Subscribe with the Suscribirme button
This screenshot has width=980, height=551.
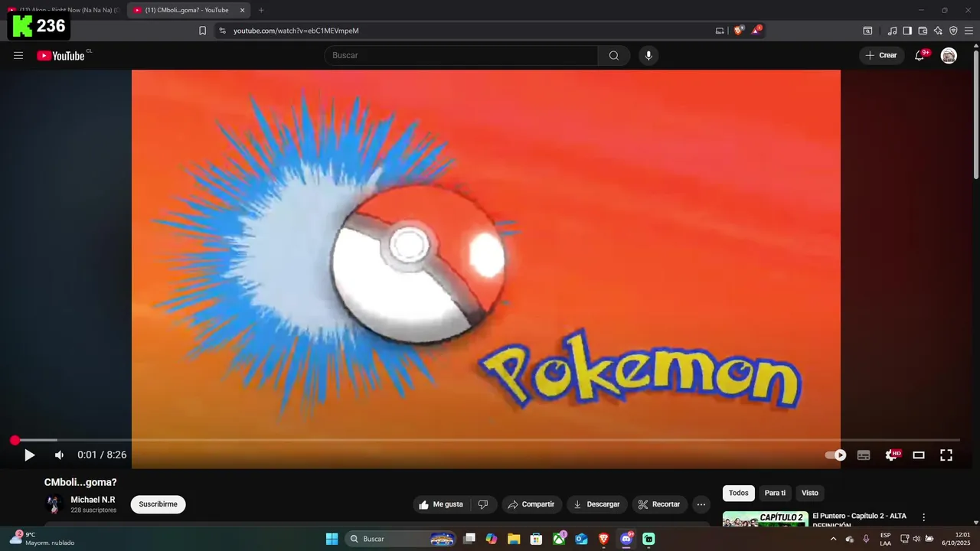[x=158, y=504]
